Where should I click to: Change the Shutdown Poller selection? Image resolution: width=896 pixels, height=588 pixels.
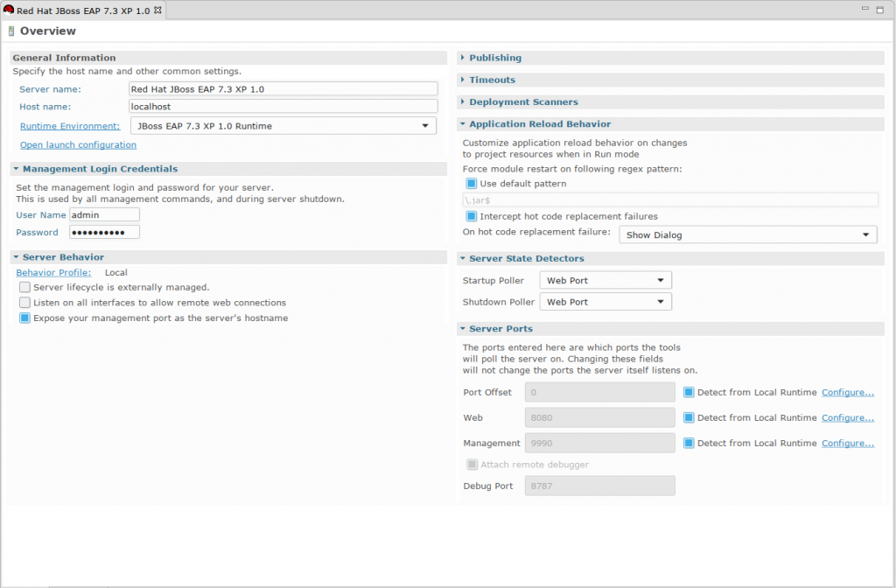(661, 302)
